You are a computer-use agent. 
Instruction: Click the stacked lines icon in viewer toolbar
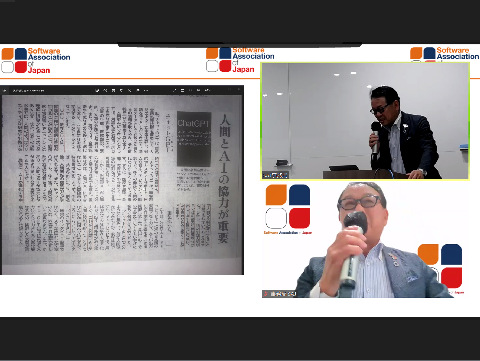pos(182,90)
